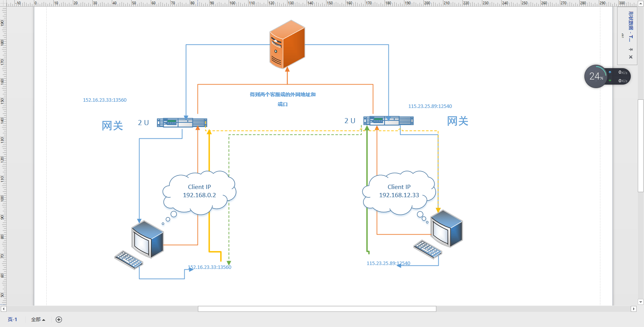
Task: Click the horizontal scrollbar thumb
Action: coord(317,309)
